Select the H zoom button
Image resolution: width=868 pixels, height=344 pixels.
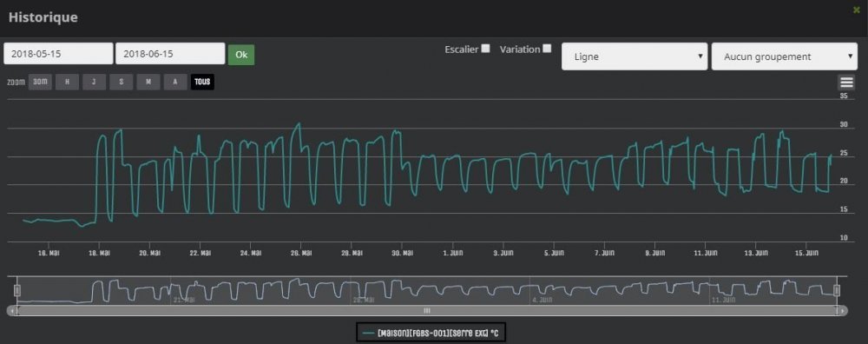tap(67, 82)
